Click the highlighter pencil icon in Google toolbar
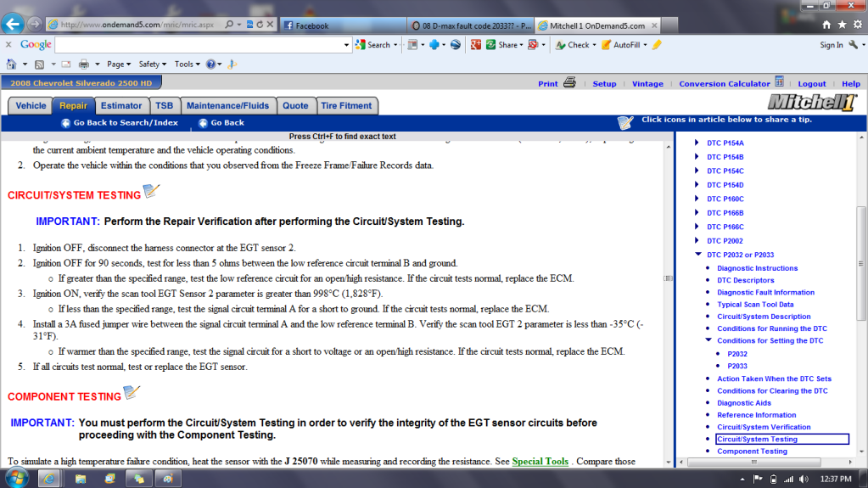This screenshot has width=868, height=488. 657,45
